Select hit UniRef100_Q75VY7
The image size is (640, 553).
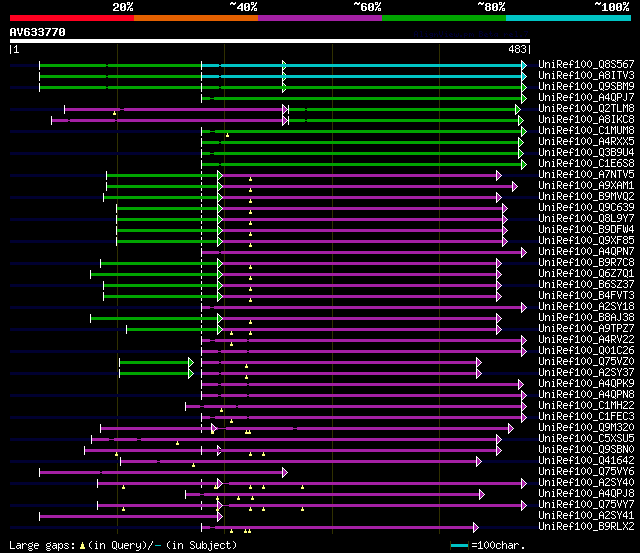(x=586, y=505)
